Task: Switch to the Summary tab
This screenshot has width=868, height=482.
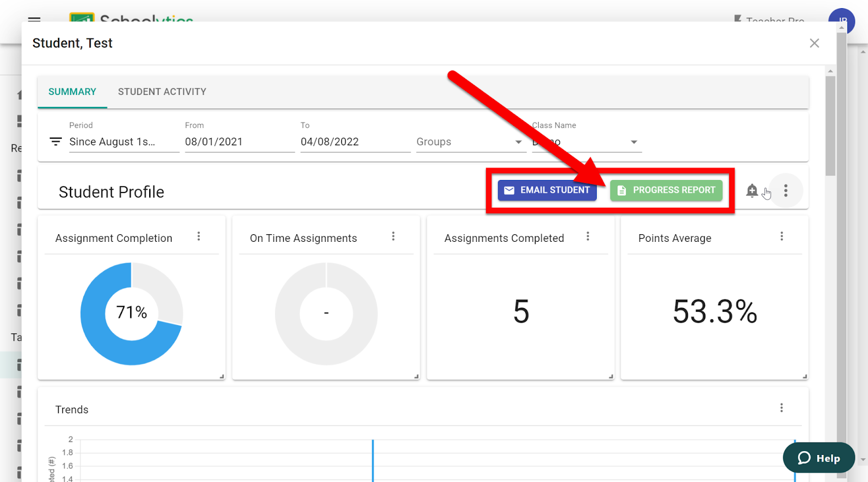Action: pyautogui.click(x=72, y=92)
